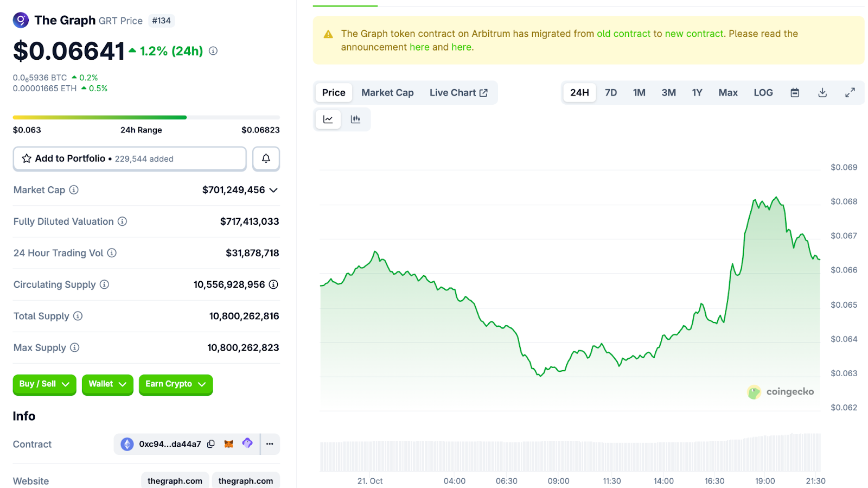
Task: Open first thegraph.com website link
Action: [x=175, y=481]
